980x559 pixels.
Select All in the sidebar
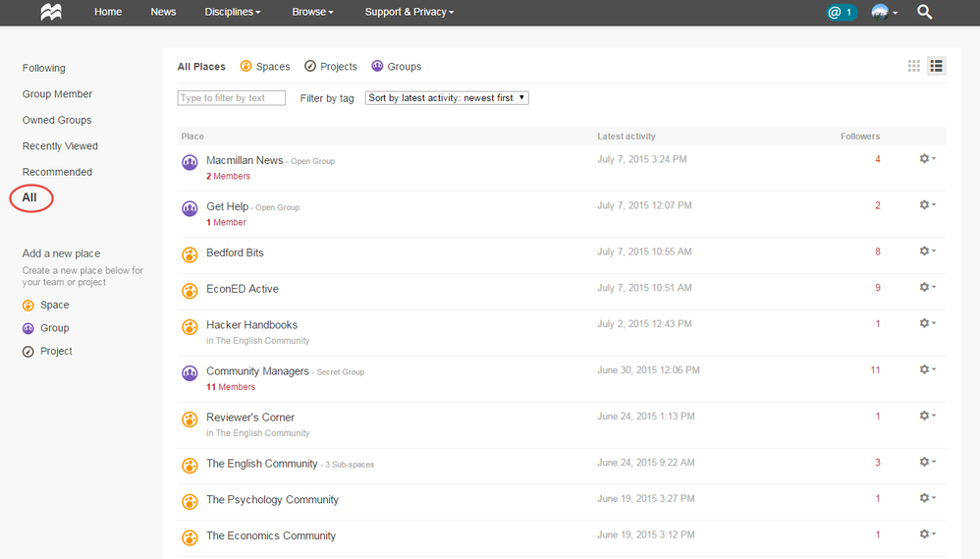click(29, 197)
